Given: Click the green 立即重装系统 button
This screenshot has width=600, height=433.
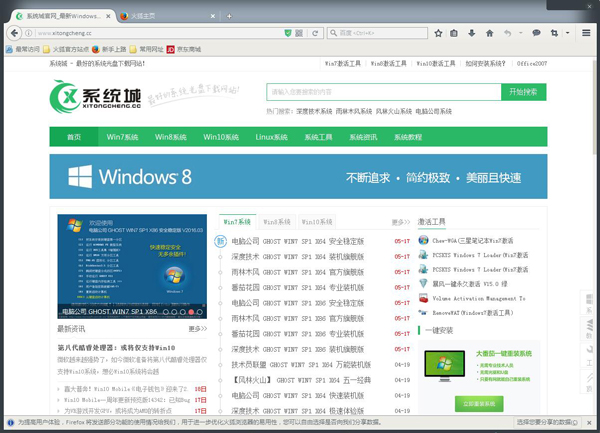Looking at the screenshot, I should click(x=479, y=404).
